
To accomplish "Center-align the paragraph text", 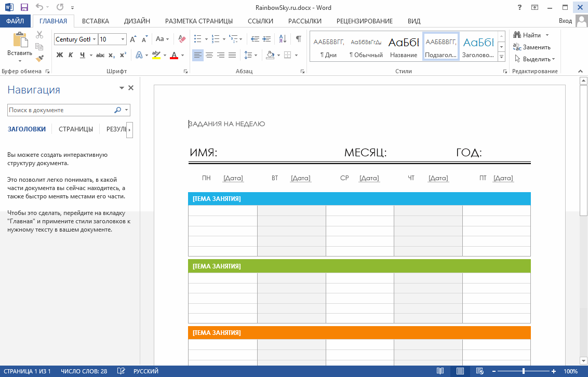I will coord(209,55).
